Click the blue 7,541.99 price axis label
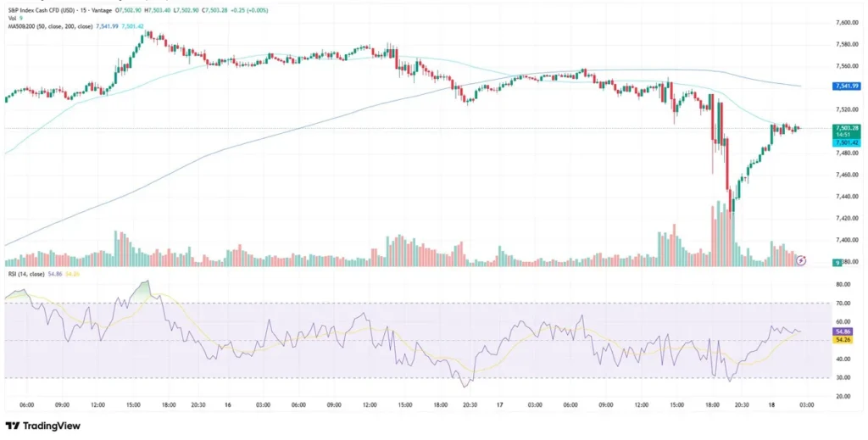Screen dimensions: 868x440 845,86
